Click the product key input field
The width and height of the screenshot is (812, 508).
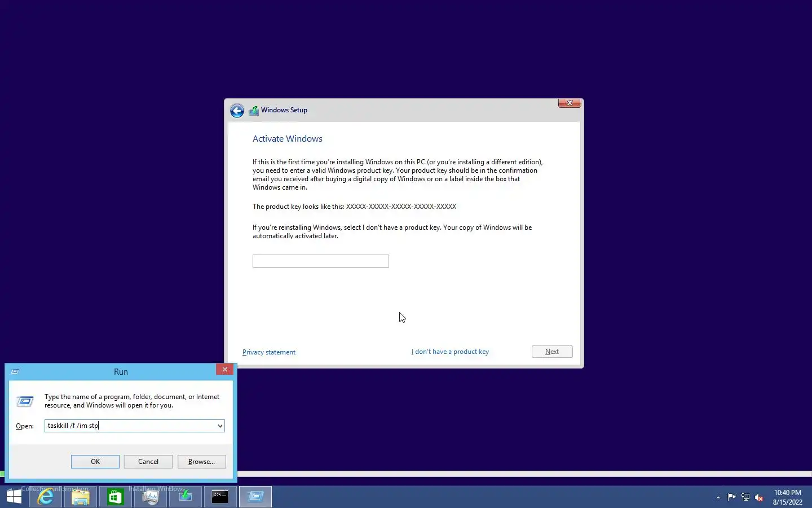tap(320, 261)
